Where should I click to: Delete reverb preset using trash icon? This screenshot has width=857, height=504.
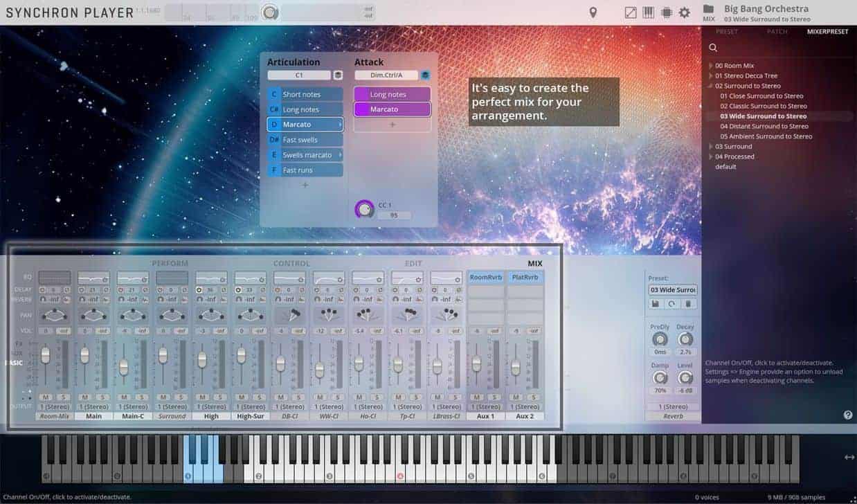point(687,304)
